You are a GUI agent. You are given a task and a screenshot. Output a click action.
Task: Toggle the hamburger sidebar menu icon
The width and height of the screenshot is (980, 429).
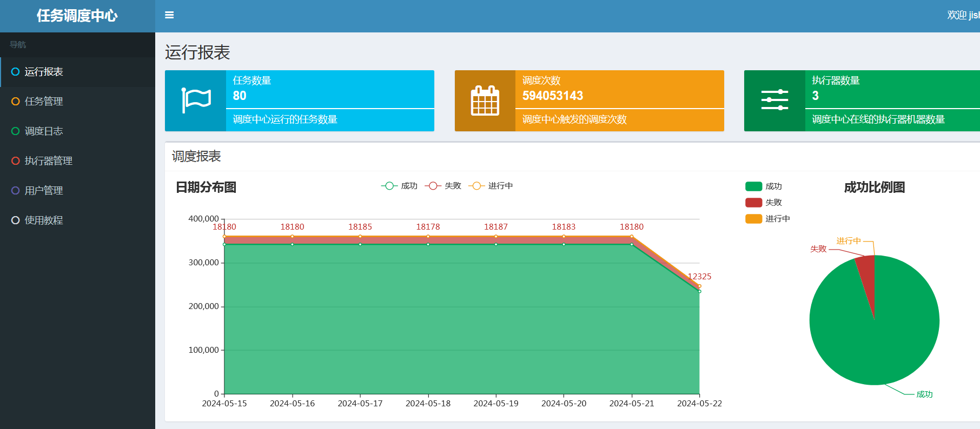pyautogui.click(x=169, y=15)
